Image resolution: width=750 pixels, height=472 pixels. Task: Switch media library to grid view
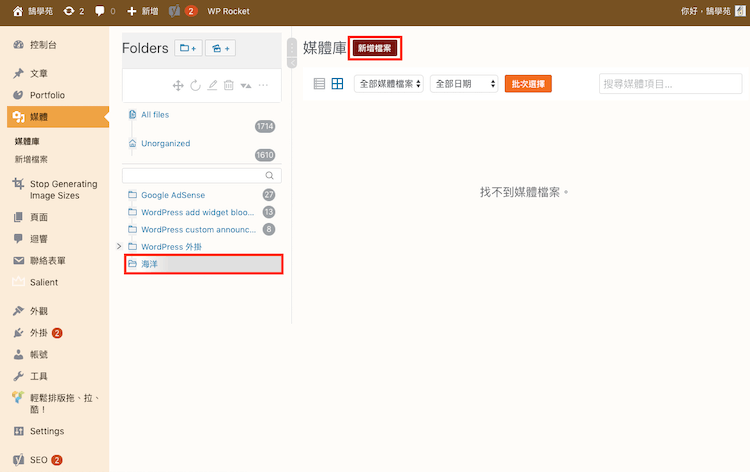click(338, 84)
